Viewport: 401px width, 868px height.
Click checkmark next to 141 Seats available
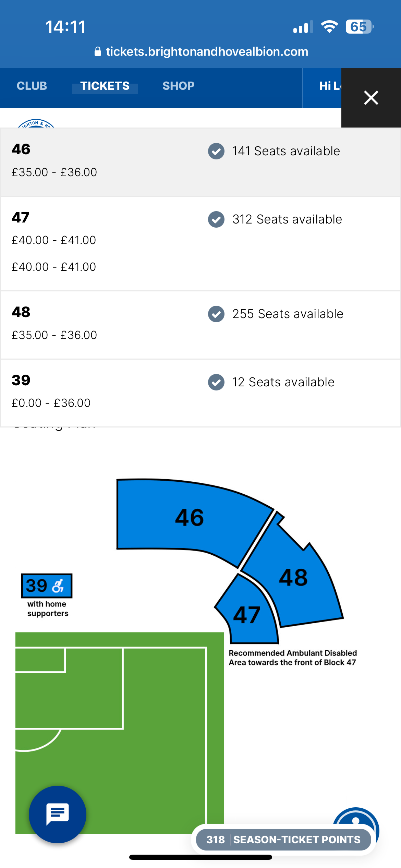tap(216, 151)
